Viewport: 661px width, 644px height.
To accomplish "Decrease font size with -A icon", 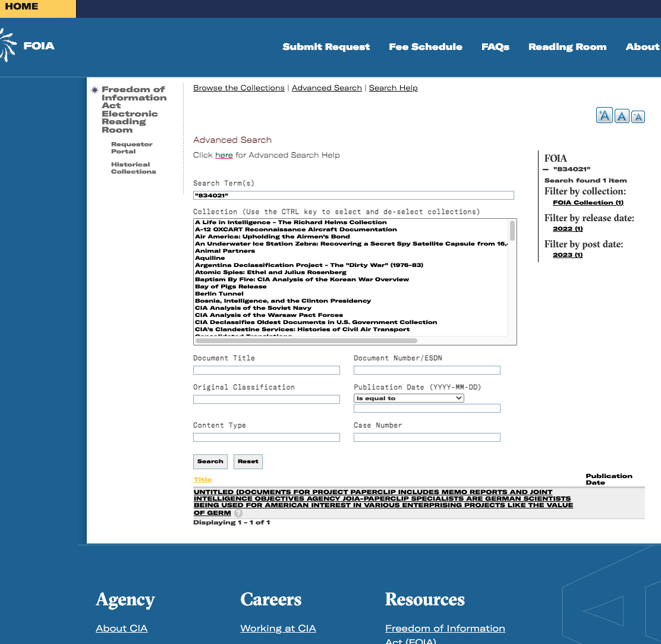I will click(638, 117).
